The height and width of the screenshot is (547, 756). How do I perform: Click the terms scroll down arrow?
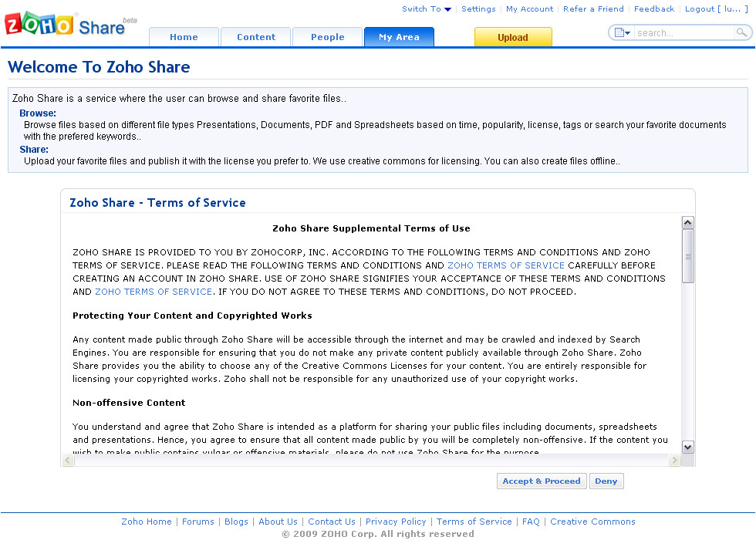pos(688,447)
